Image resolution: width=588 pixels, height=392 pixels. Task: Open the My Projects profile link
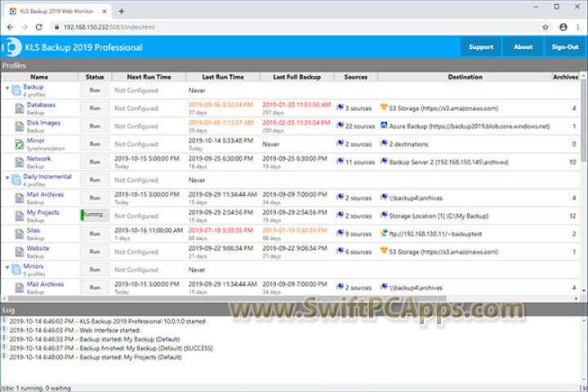point(42,212)
